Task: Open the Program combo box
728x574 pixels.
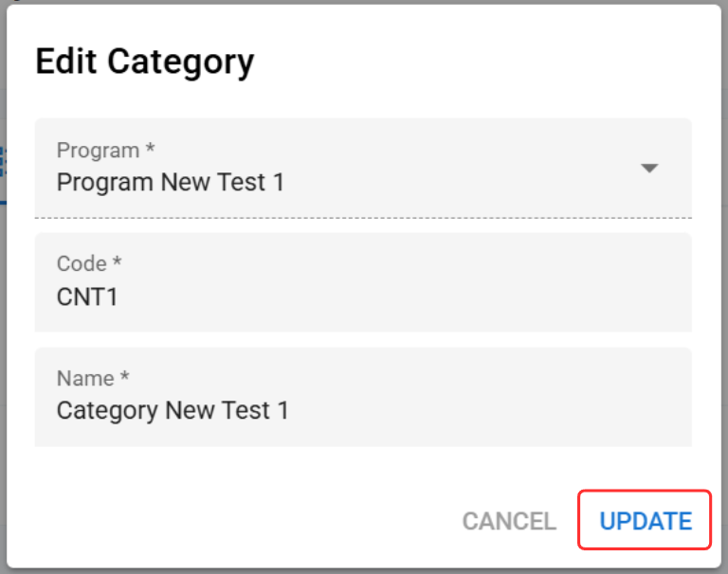Action: pyautogui.click(x=363, y=168)
